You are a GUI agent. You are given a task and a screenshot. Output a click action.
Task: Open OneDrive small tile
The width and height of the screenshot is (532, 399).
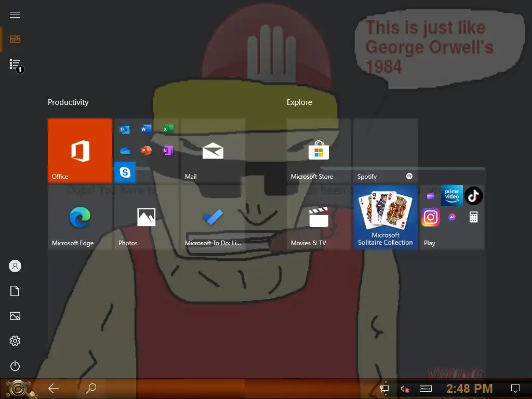point(125,151)
